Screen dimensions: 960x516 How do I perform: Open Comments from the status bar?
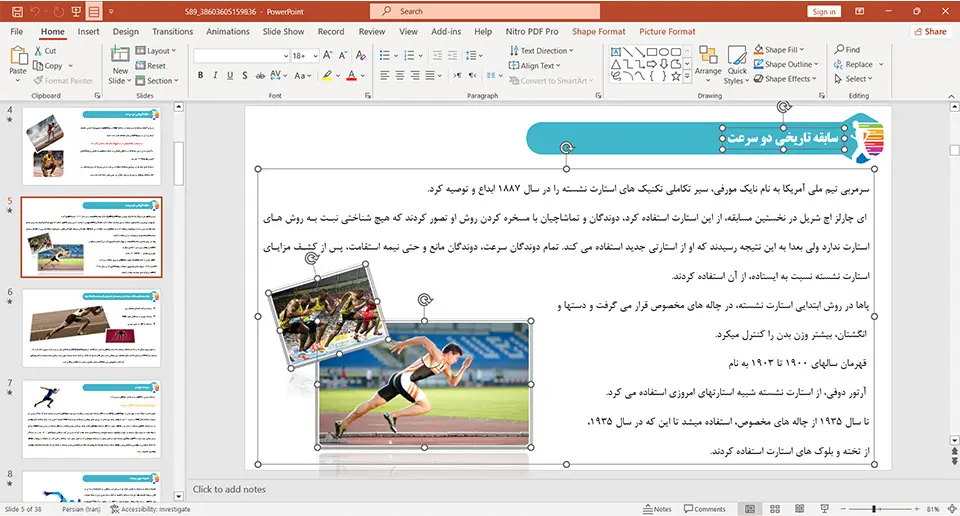click(705, 509)
